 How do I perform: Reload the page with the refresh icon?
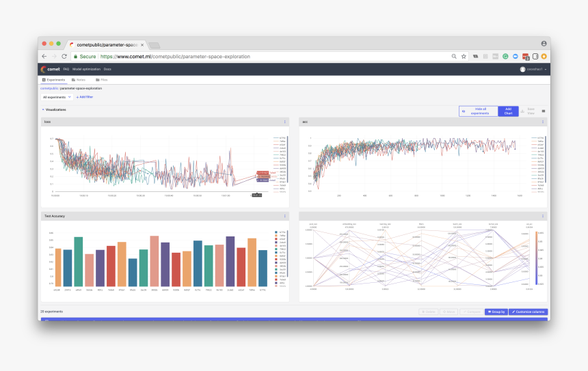tap(64, 56)
